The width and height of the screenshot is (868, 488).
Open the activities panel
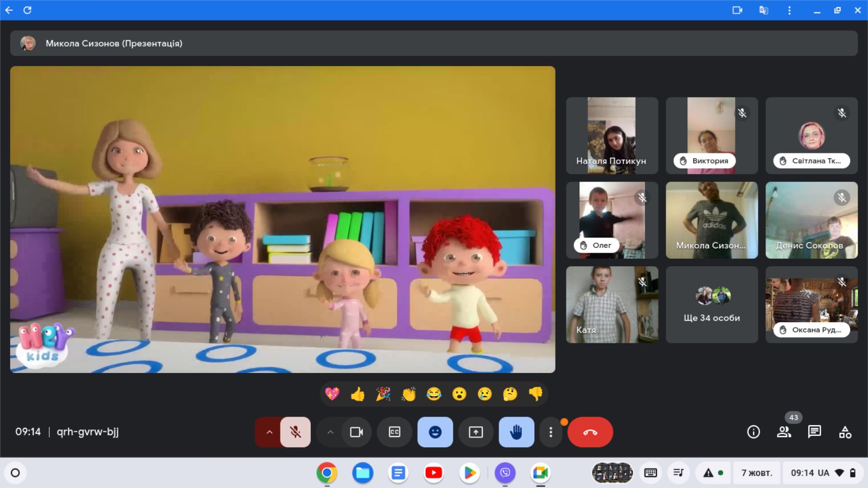845,432
